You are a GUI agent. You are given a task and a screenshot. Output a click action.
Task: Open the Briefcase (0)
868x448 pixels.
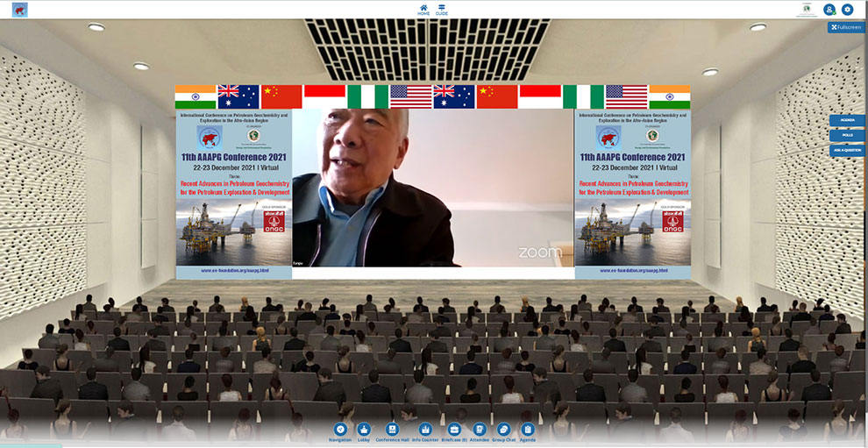point(454,432)
